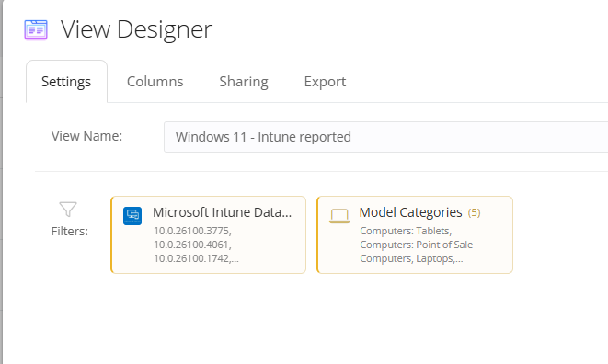Viewport: 608px width, 364px height.
Task: Click the View Designer window icon
Action: [x=36, y=30]
